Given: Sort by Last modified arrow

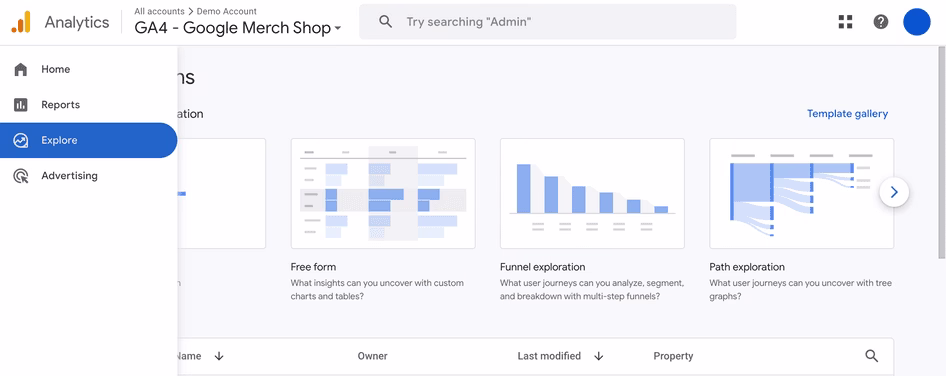Looking at the screenshot, I should pyautogui.click(x=598, y=356).
